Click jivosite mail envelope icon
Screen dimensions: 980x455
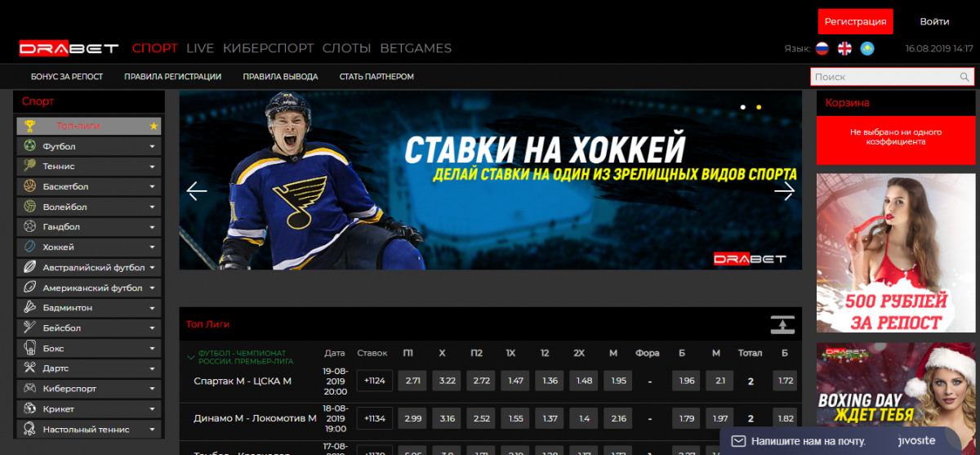[738, 441]
